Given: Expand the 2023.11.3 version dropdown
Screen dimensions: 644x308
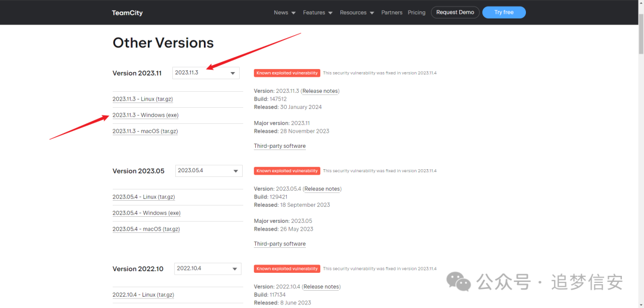Looking at the screenshot, I should click(x=206, y=73).
